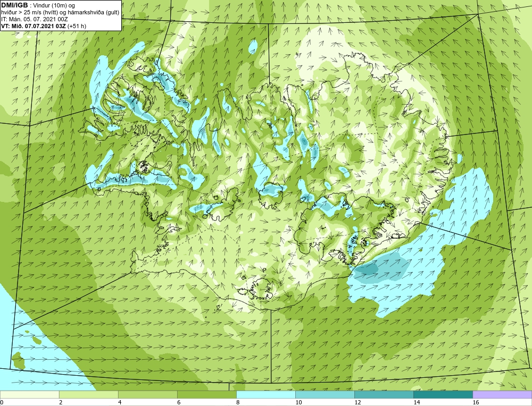Click the 8–10 m/s light cyan legend swatch
The width and height of the screenshot is (532, 406).
click(x=265, y=394)
